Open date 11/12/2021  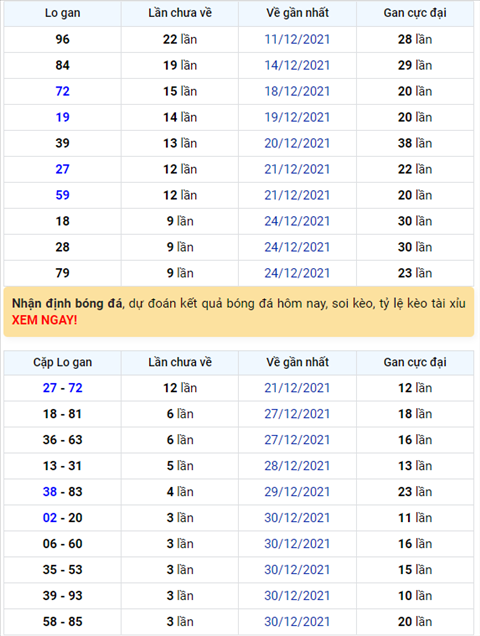coord(297,39)
